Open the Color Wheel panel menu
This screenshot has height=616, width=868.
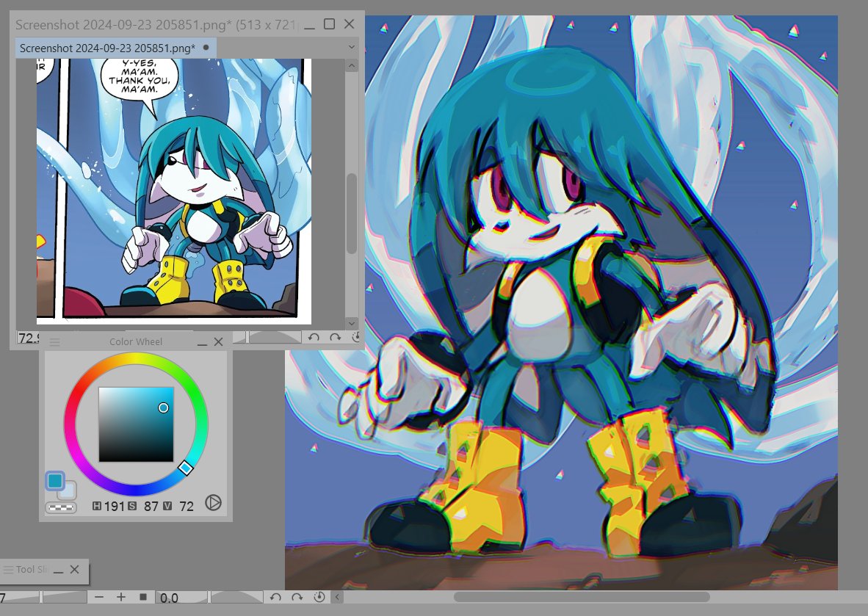54,342
